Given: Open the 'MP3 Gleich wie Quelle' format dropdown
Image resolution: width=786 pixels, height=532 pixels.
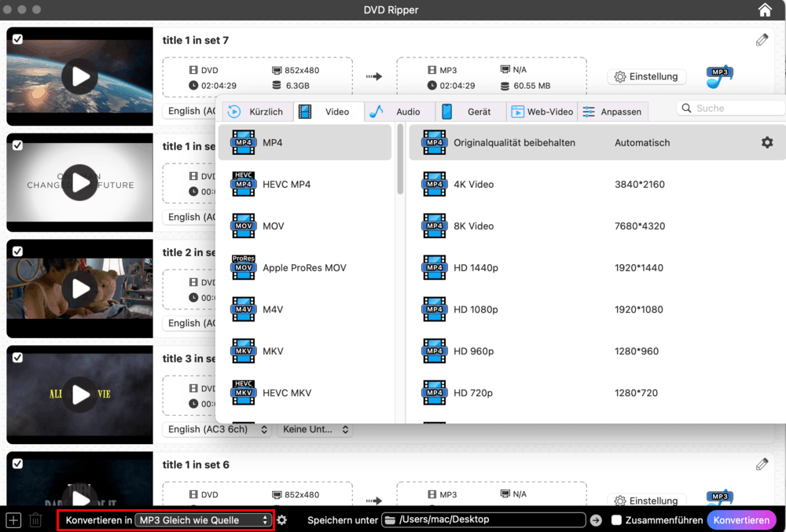Looking at the screenshot, I should click(204, 520).
